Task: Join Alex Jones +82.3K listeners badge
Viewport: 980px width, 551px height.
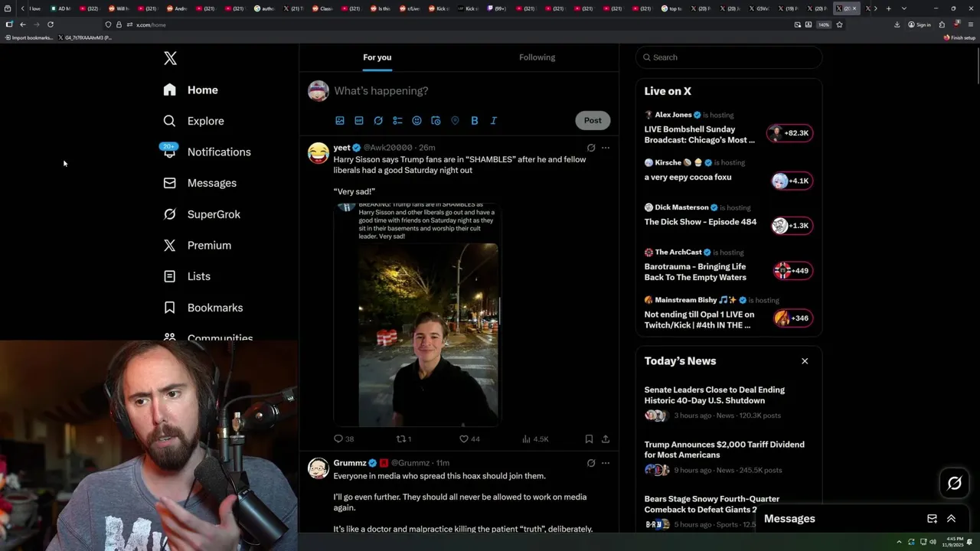Action: [790, 132]
